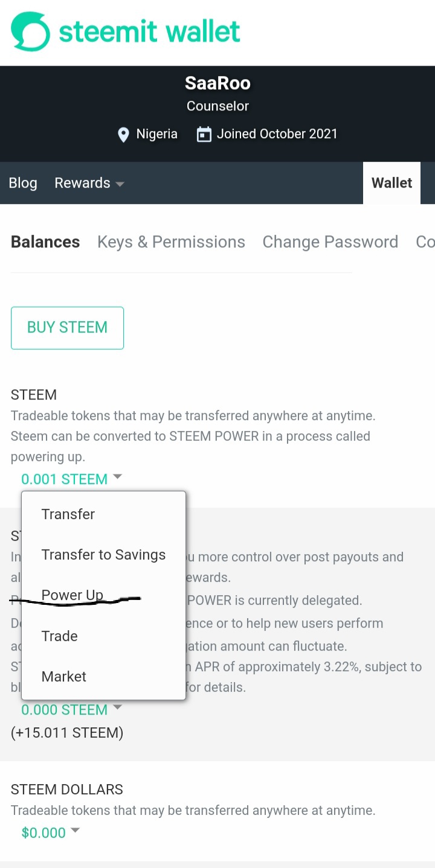Screen dimensions: 435x868
Task: Click the SaaRoo profile name
Action: [217, 83]
